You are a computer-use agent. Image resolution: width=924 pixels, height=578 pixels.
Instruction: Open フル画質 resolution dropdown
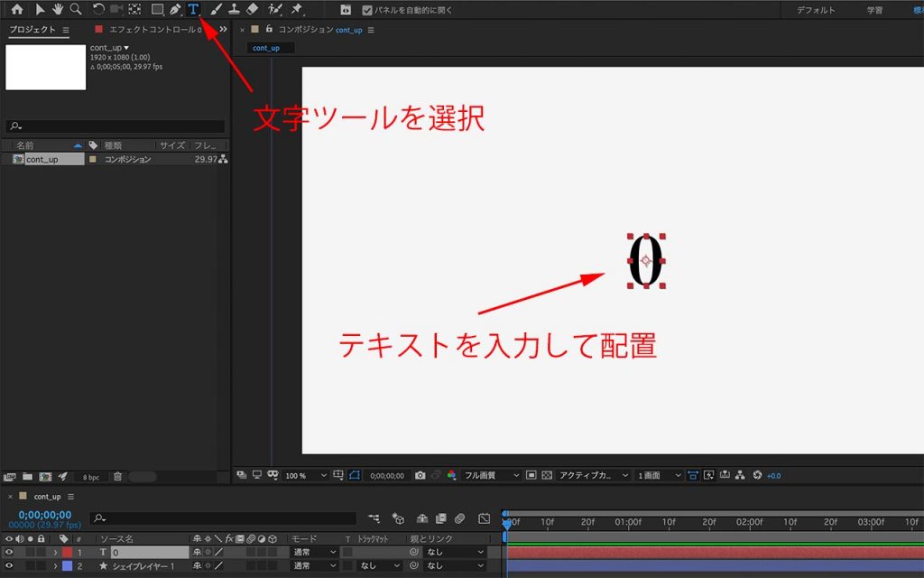point(492,475)
